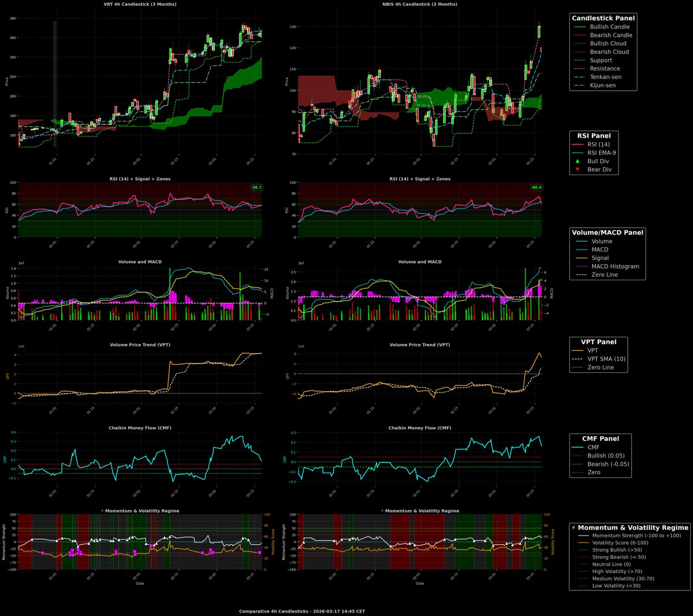Click the orange VPT line swatch in legend
The width and height of the screenshot is (693, 616).
click(578, 351)
